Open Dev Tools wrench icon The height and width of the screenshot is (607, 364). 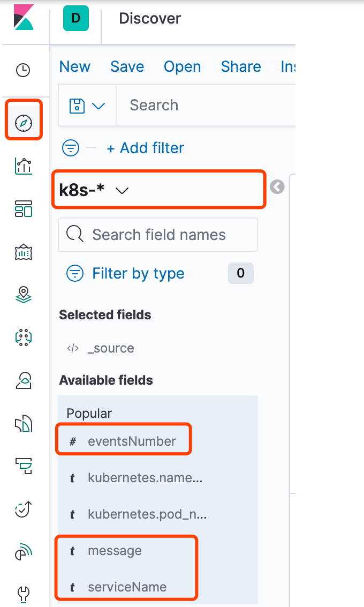[24, 594]
